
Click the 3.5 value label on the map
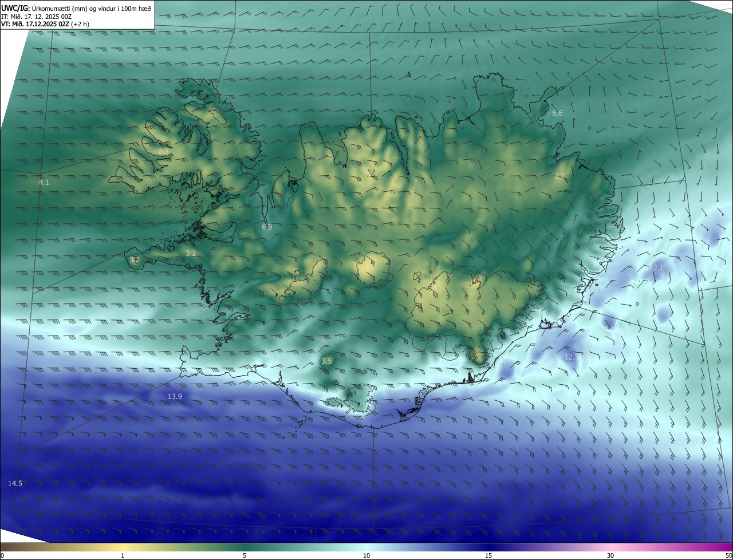pos(326,361)
